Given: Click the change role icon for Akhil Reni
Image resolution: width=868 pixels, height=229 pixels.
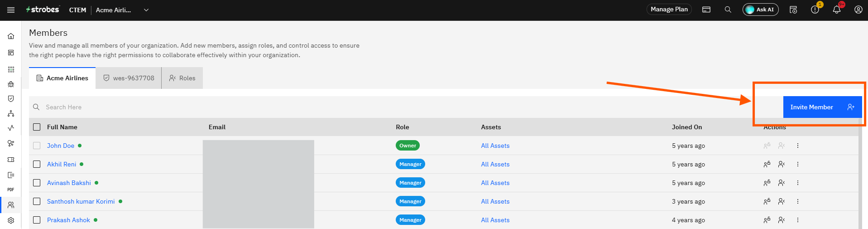Looking at the screenshot, I should point(782,164).
